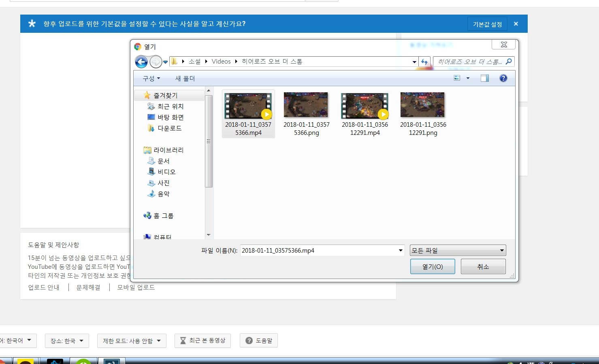Open the 문서 library
Viewport: 599px width, 364px height.
click(x=163, y=161)
